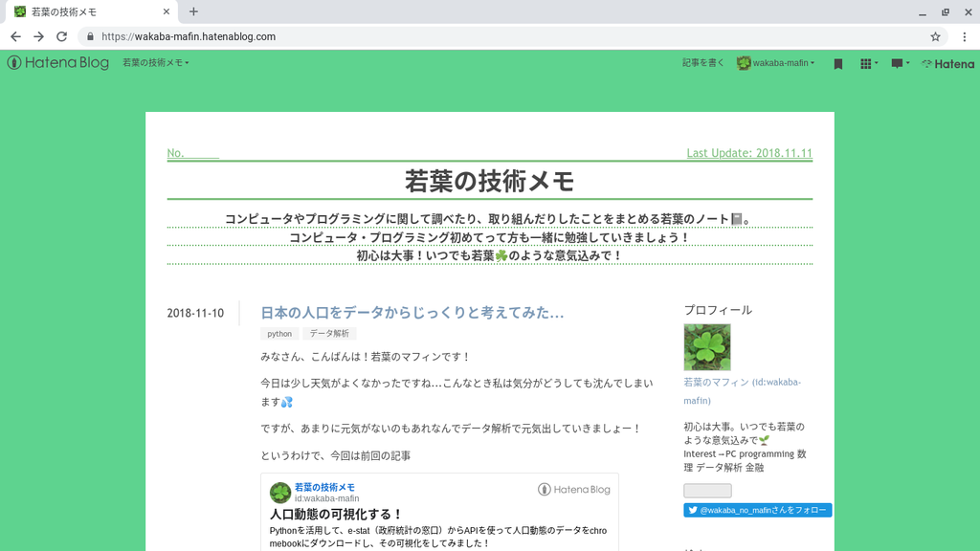Click the wakaba-mafin clover avatar in the top bar
This screenshot has width=980, height=551.
point(744,63)
